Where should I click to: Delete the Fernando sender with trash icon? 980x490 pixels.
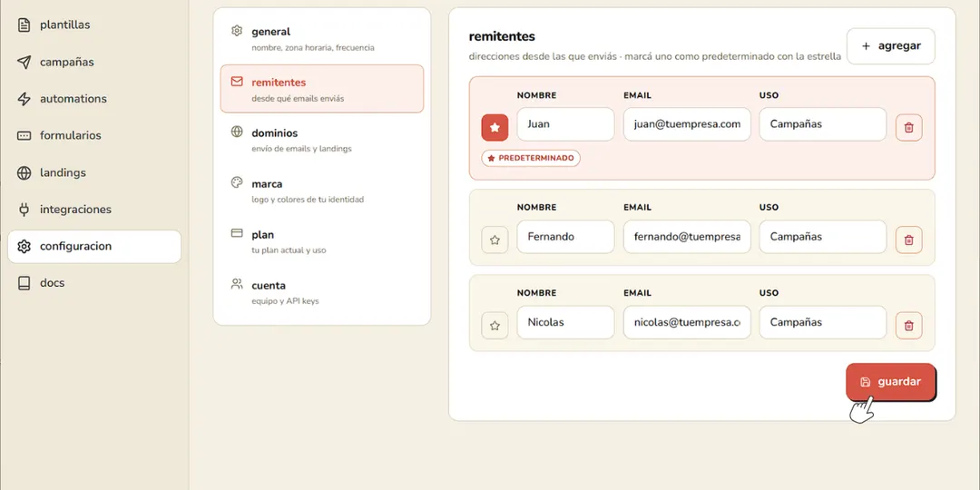click(x=908, y=240)
